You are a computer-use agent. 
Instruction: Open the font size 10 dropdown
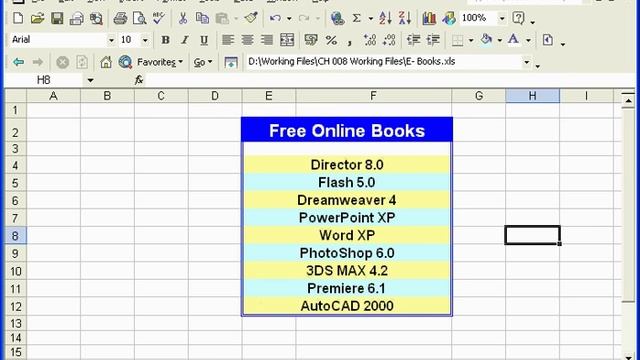pyautogui.click(x=145, y=40)
